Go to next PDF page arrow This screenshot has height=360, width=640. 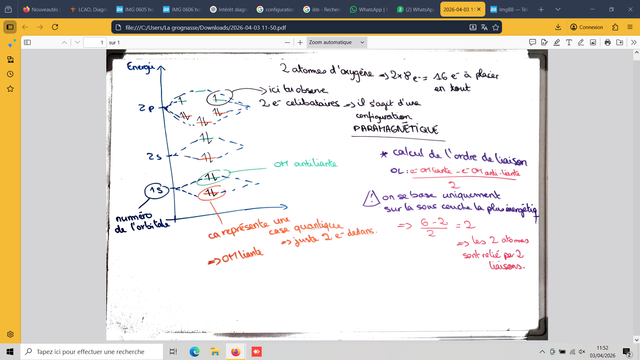(77, 42)
